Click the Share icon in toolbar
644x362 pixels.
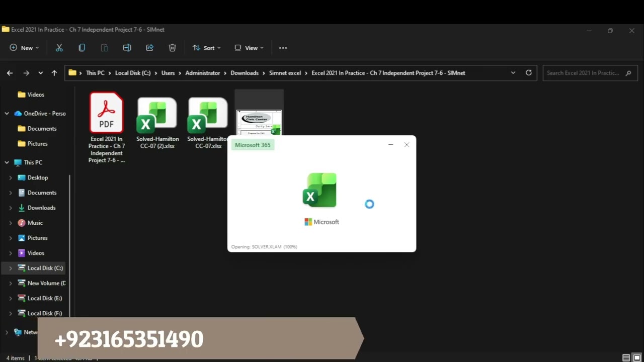pos(150,48)
